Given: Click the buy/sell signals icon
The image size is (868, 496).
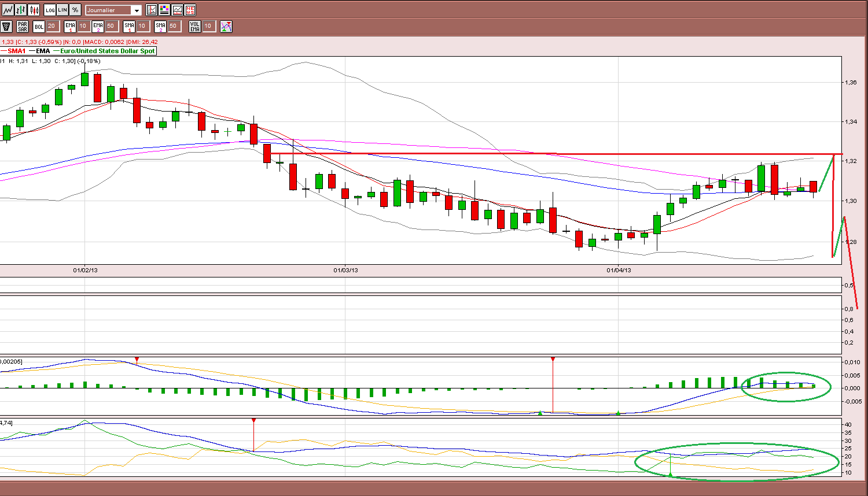Looking at the screenshot, I should (226, 26).
